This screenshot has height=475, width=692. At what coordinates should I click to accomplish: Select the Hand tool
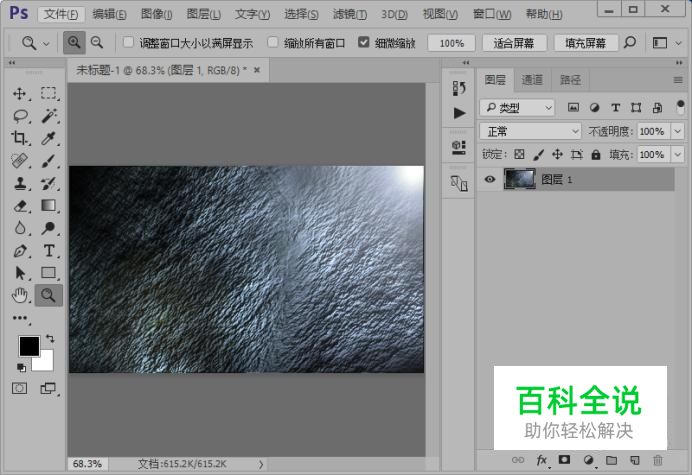coord(19,295)
